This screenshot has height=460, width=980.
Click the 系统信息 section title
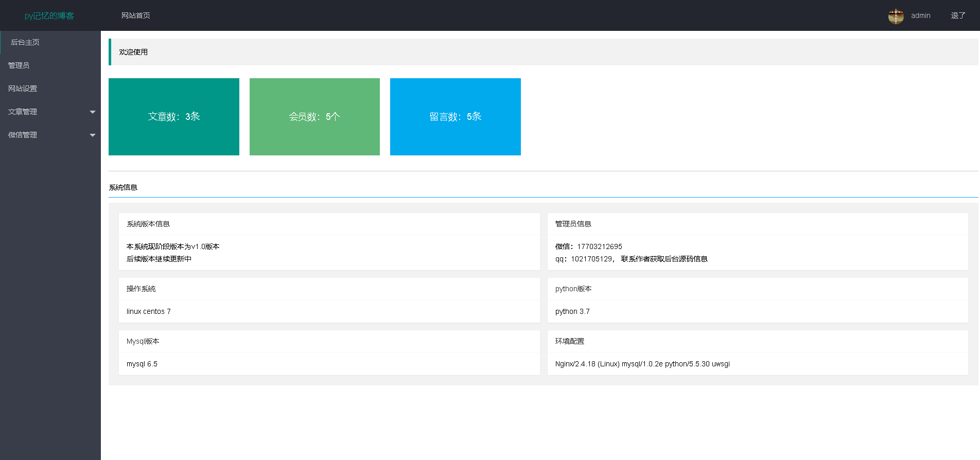(123, 187)
